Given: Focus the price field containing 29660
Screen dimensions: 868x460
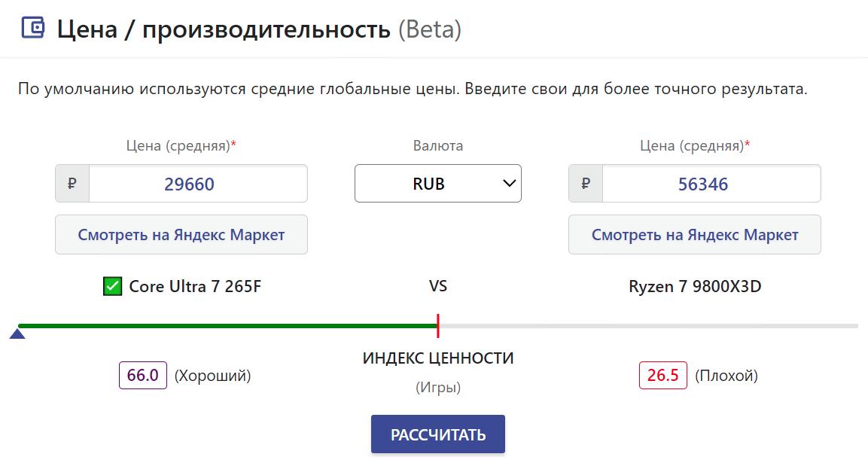Looking at the screenshot, I should pyautogui.click(x=197, y=184).
